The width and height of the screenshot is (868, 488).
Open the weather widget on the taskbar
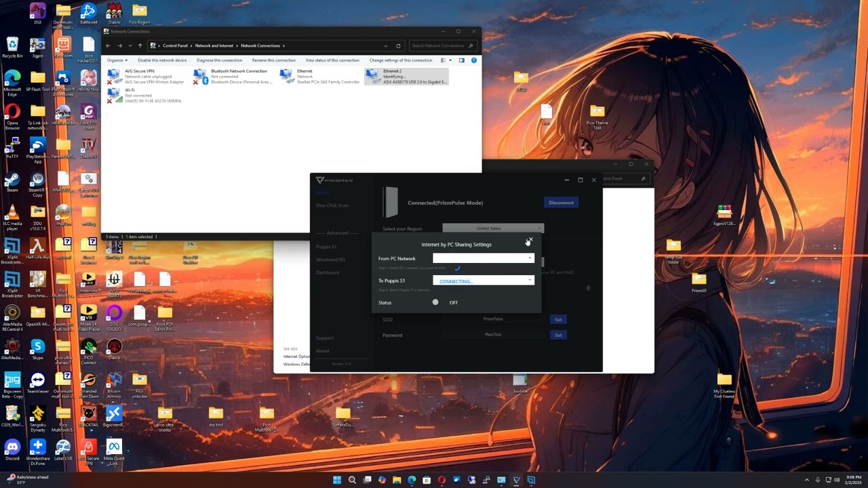click(28, 480)
